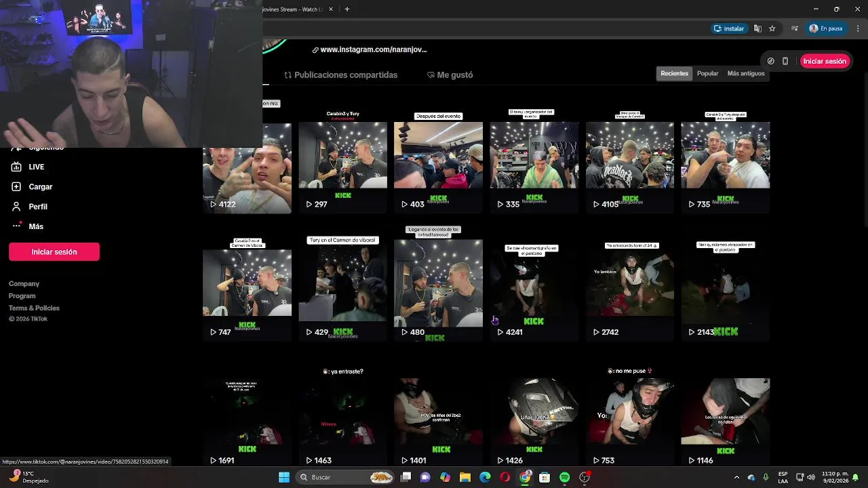This screenshot has width=868, height=488.
Task: Open Terms & Policies footer link
Action: click(34, 308)
